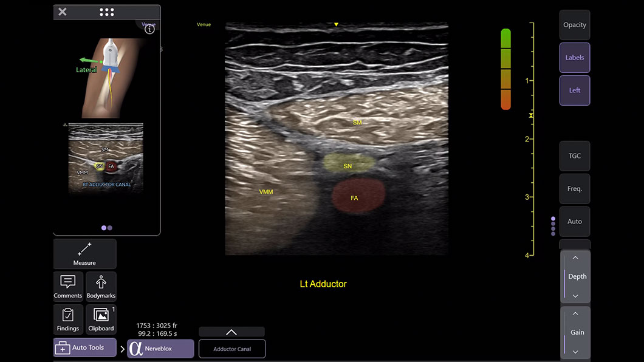644x362 pixels.
Task: Click the reference adductor canal thumbnail
Action: [x=106, y=158]
